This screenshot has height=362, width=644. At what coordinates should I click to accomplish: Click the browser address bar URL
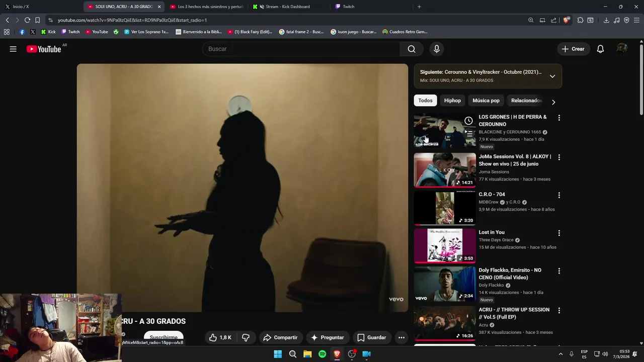[132, 20]
